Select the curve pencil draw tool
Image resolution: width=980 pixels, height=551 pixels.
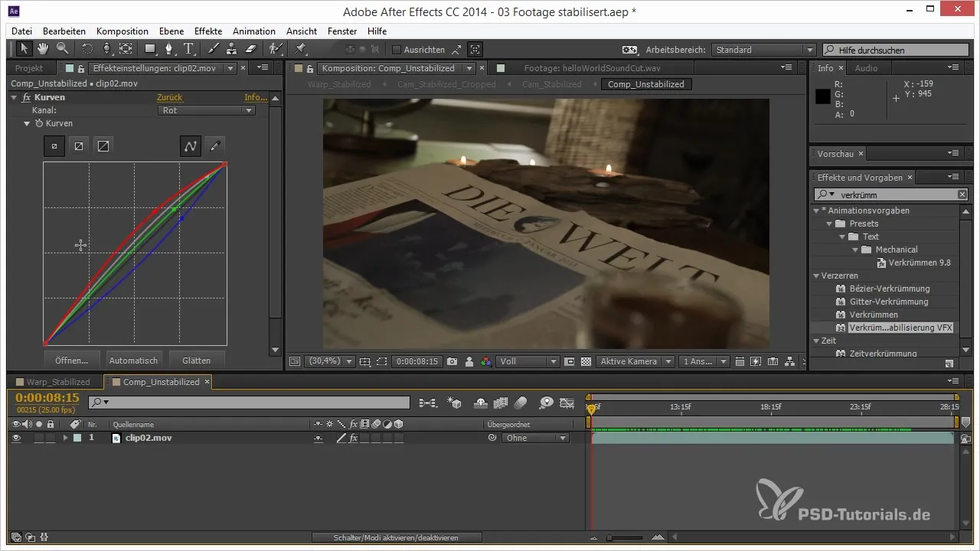pos(215,145)
